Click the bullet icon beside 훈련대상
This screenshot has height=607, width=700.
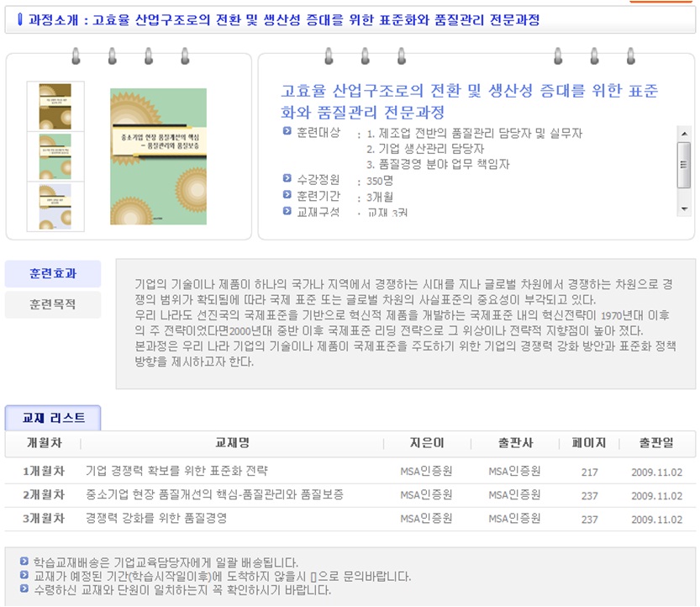point(287,132)
